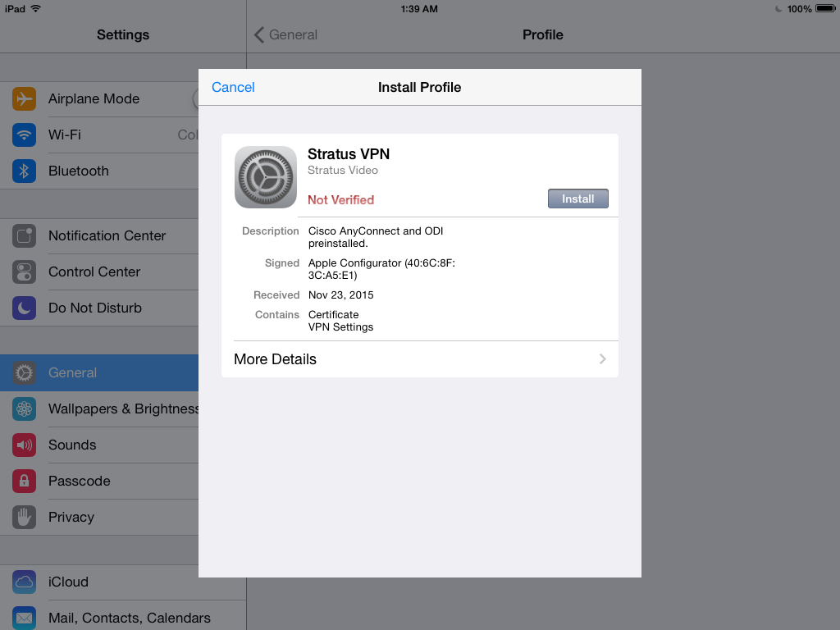Expand More Details chevron
Screen dimensions: 840x630
click(603, 359)
